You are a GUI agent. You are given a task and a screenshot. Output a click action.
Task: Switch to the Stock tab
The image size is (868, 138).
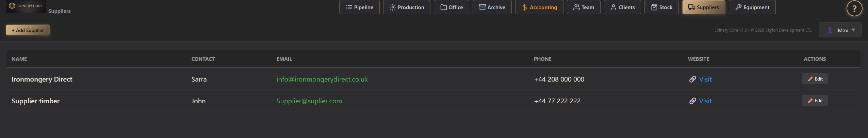pos(661,7)
